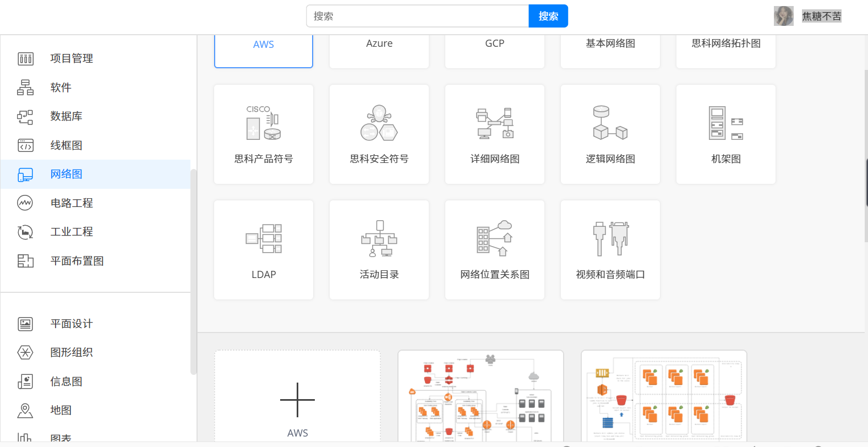This screenshot has width=868, height=447.
Task: Select 工业工程 label in sidebar
Action: click(x=72, y=232)
